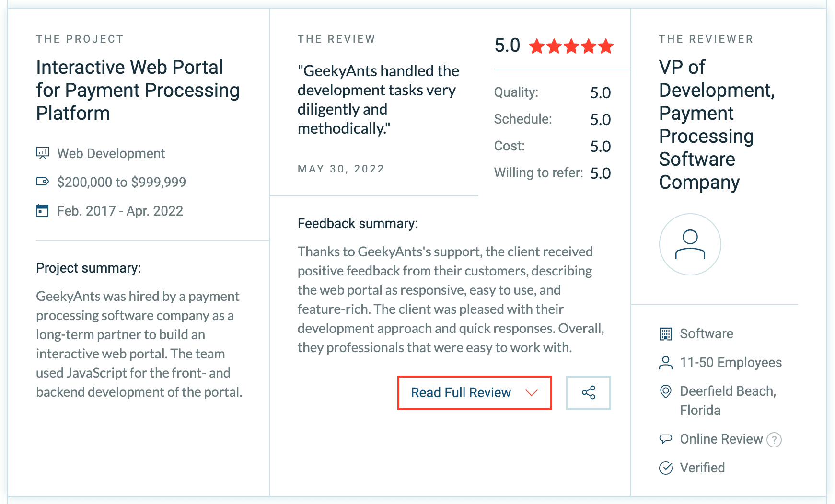This screenshot has width=835, height=504.
Task: Click the Web Development presentation icon
Action: coord(43,153)
